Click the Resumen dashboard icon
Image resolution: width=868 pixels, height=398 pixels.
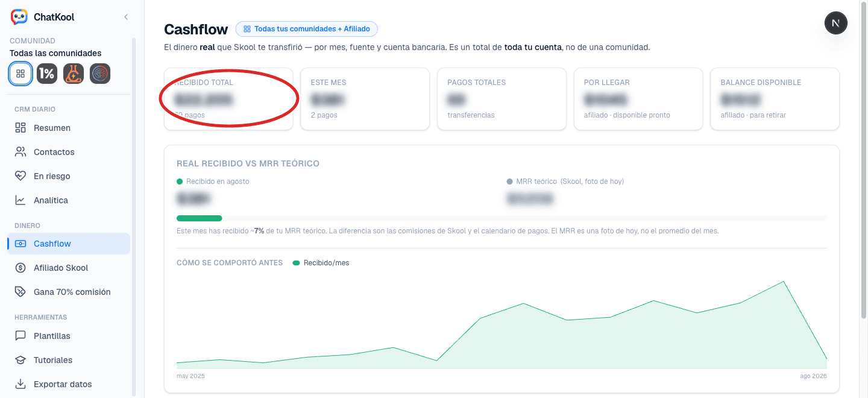[20, 128]
